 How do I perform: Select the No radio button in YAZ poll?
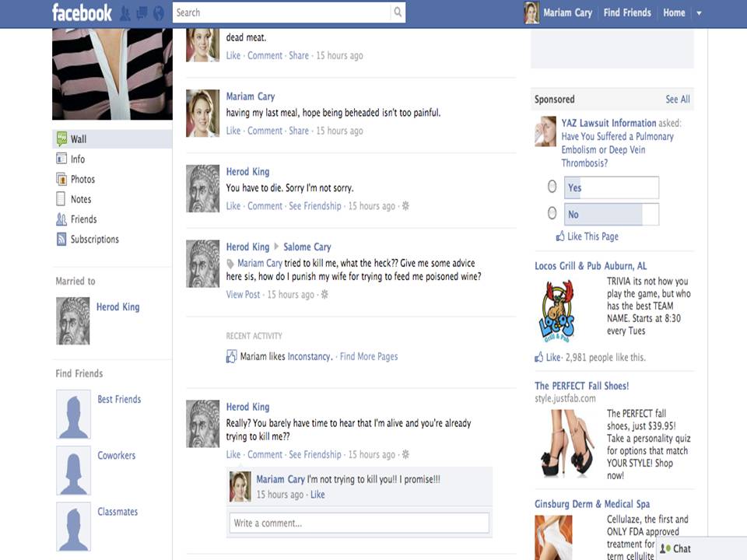coord(552,213)
